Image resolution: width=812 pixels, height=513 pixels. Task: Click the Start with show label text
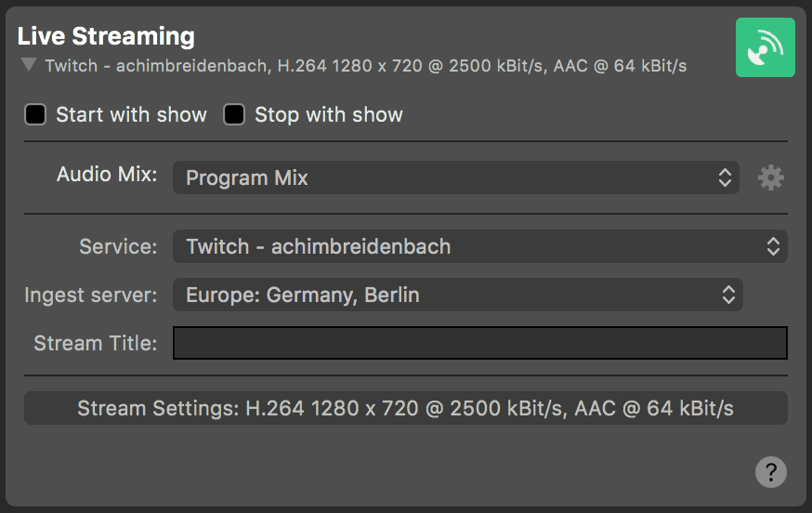pyautogui.click(x=132, y=114)
